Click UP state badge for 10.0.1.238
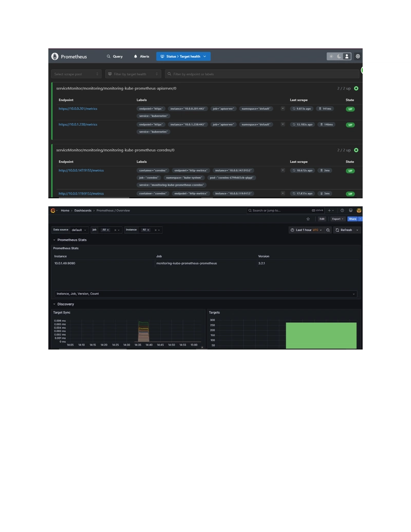Viewport: 411px width, 532px height. 350,125
